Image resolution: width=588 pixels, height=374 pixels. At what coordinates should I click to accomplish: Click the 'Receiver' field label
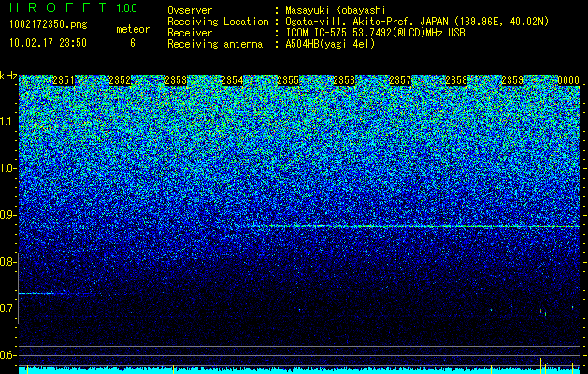tap(190, 33)
